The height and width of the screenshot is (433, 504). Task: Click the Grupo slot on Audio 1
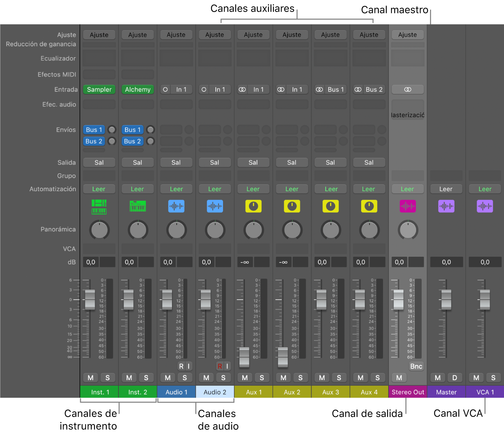176,176
